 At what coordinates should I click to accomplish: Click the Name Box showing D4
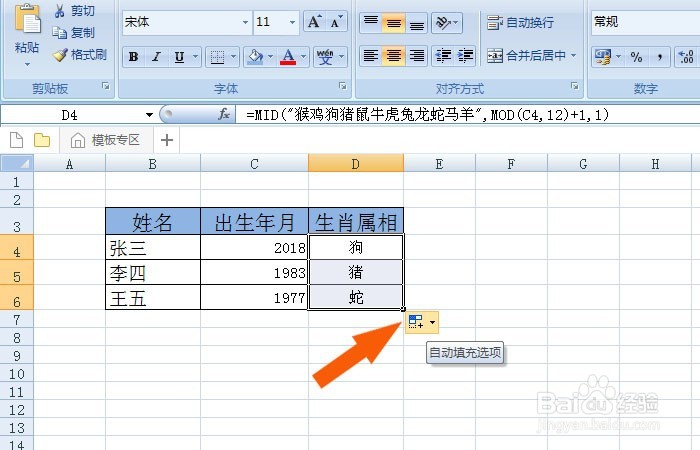(x=71, y=115)
